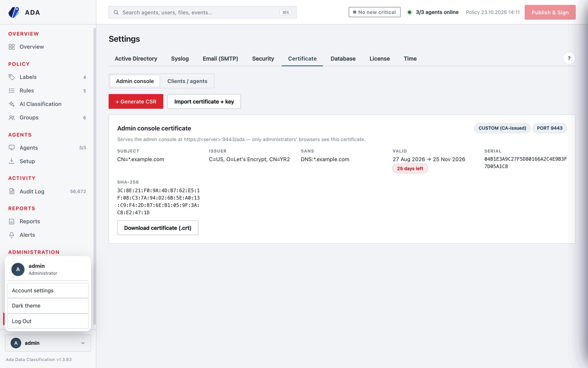Select the Admin console sub-tab
Screen dimensions: 588x368
(x=135, y=81)
